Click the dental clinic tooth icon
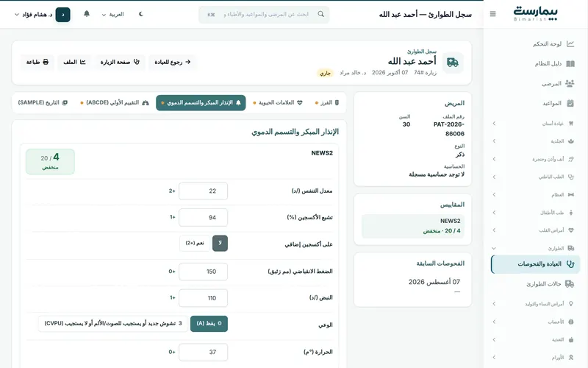 571,124
